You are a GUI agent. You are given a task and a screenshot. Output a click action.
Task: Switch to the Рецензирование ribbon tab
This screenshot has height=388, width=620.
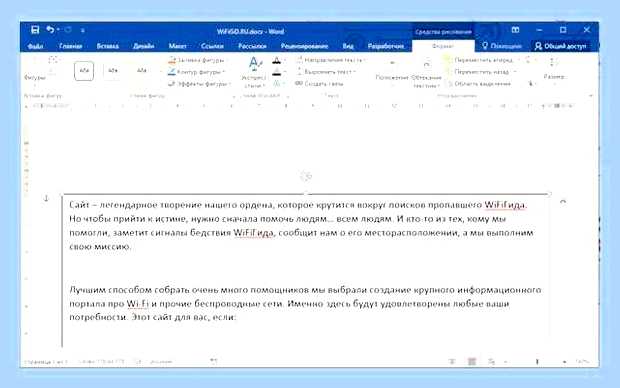coord(304,46)
